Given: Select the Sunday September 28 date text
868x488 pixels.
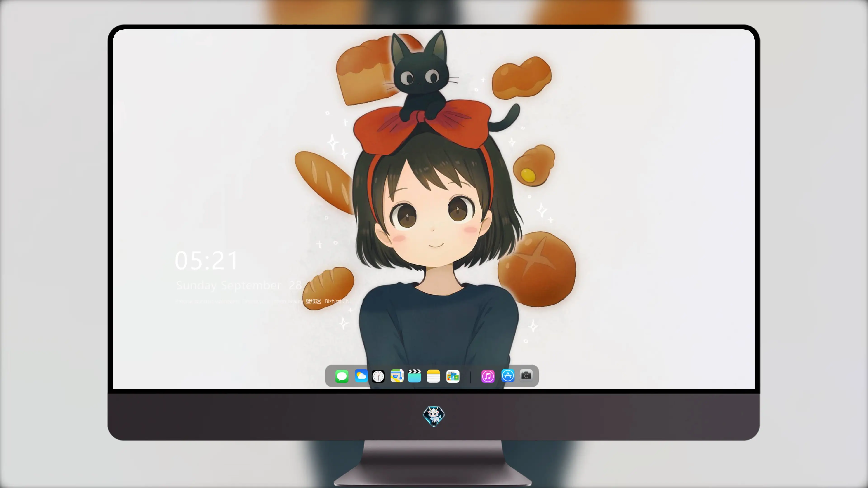Looking at the screenshot, I should pos(239,285).
